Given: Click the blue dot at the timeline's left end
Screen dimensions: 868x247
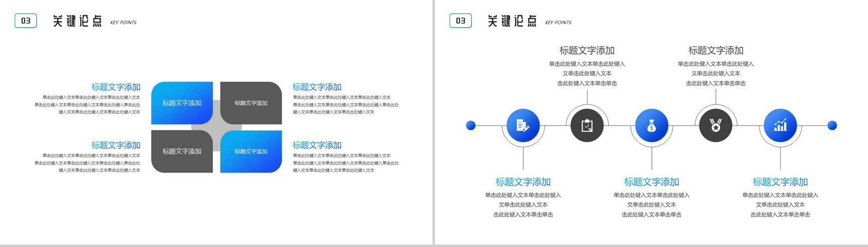Looking at the screenshot, I should pyautogui.click(x=471, y=126).
